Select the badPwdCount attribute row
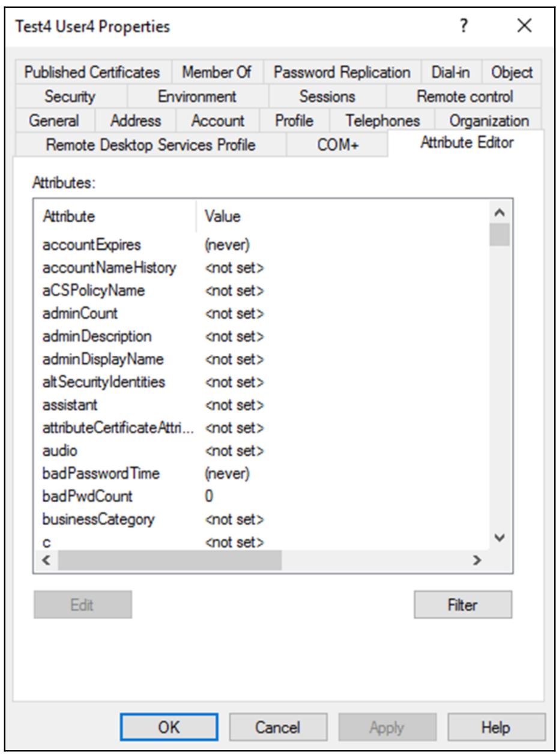The height and width of the screenshot is (756, 559). click(87, 496)
